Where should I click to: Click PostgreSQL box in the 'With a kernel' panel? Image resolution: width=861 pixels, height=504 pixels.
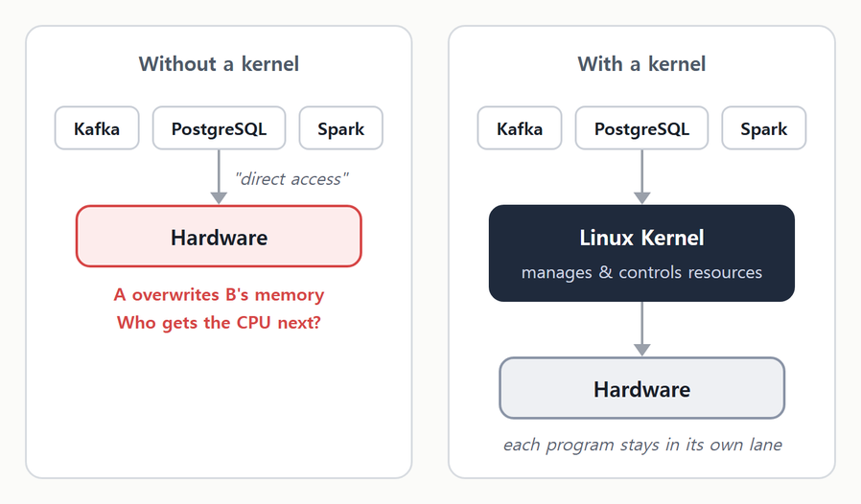[x=641, y=128]
